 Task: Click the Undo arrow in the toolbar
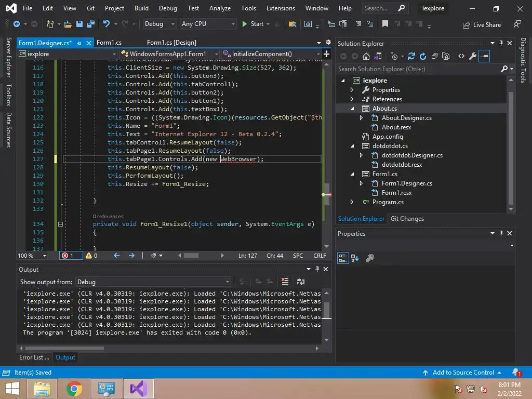click(x=107, y=24)
